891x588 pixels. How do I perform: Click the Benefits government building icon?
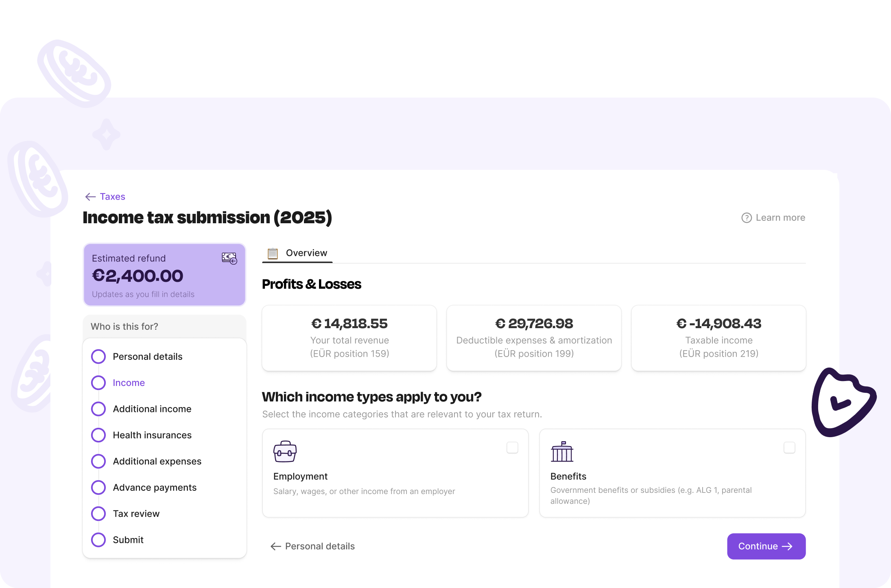[562, 451]
